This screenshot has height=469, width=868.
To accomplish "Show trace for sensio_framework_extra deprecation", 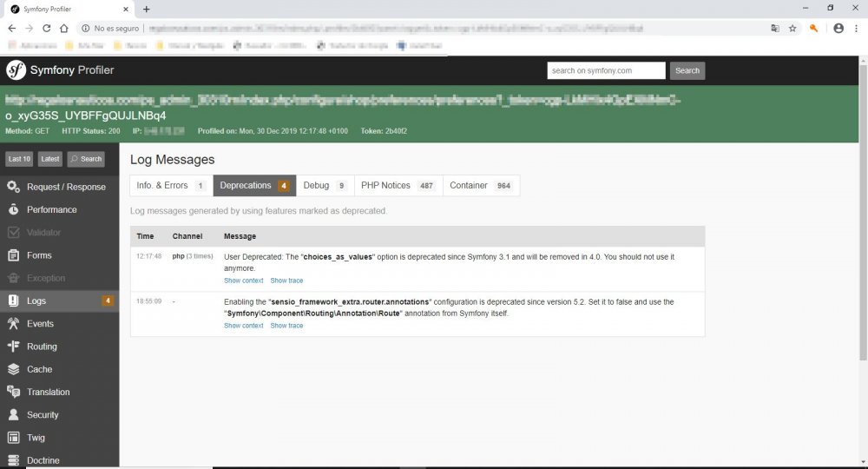I will [286, 326].
